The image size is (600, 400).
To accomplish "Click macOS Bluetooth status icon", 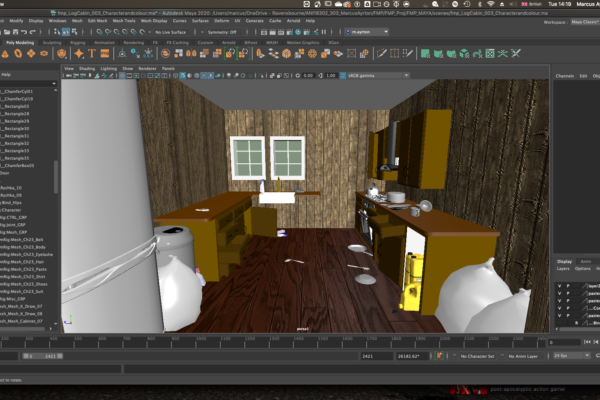I will pos(479,4).
